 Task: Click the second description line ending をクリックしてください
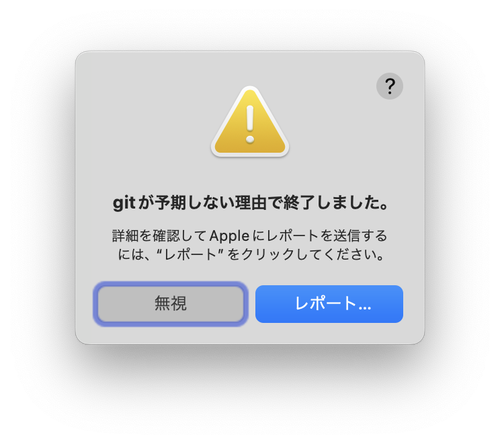coord(251,255)
